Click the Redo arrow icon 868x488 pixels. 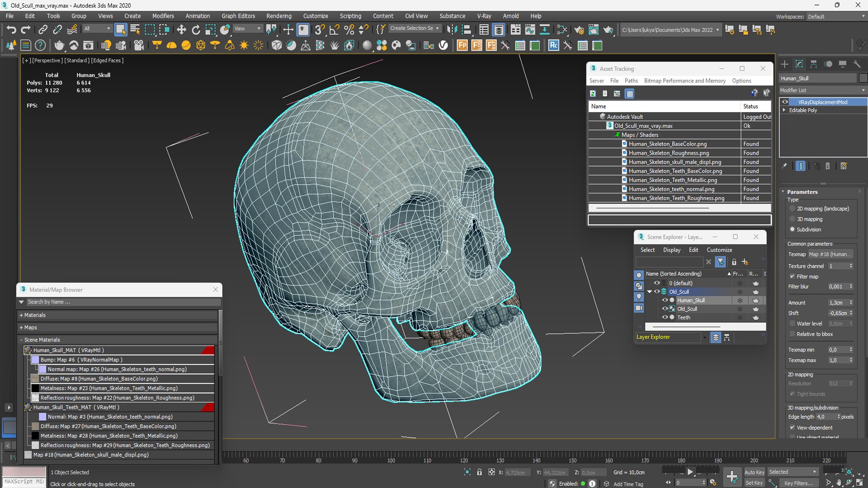pos(26,30)
